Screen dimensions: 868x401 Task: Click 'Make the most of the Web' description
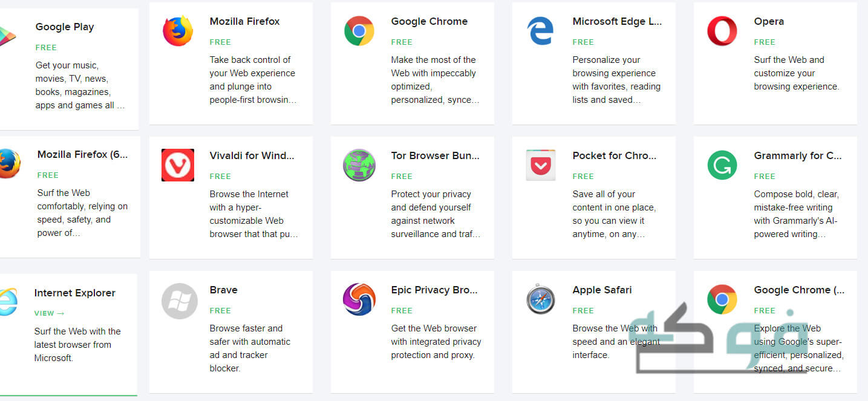(435, 80)
